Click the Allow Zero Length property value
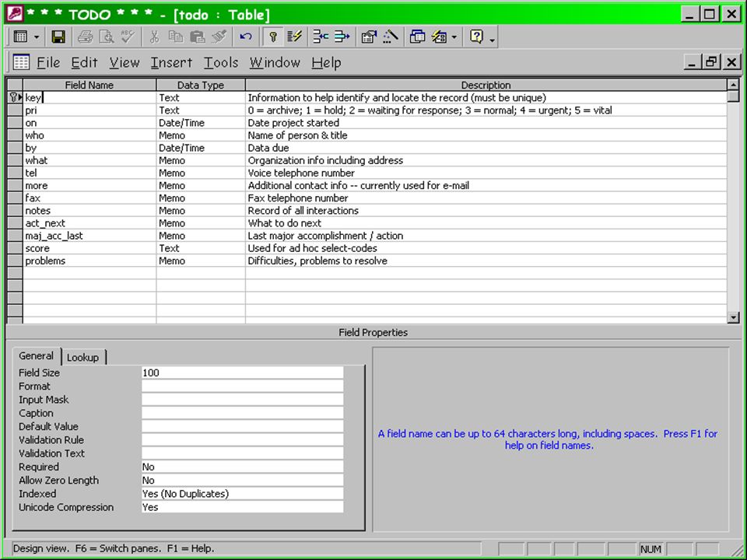 pos(242,480)
